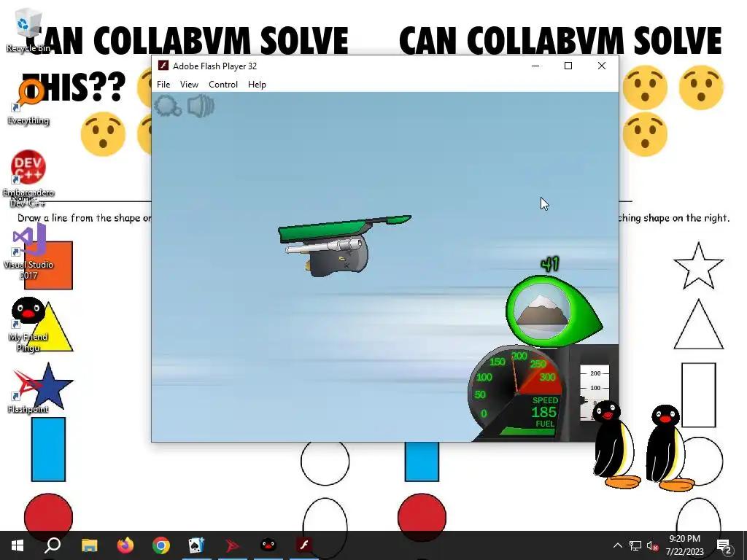
Task: Open the View menu in Flash Player
Action: (x=189, y=85)
